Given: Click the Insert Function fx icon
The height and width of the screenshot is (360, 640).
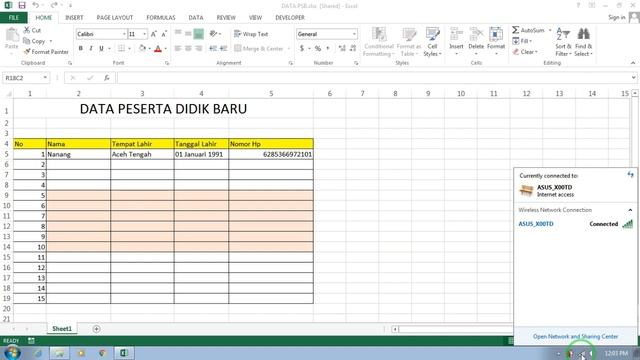Looking at the screenshot, I should (107, 78).
